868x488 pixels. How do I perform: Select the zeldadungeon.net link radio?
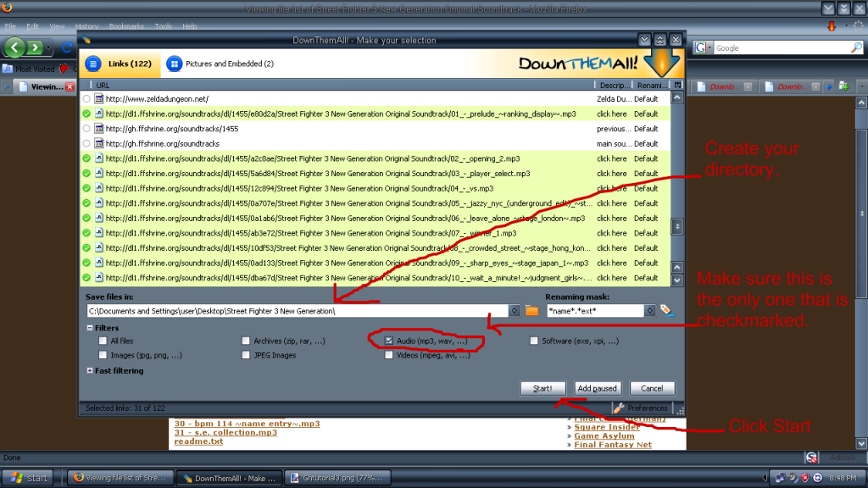coord(86,99)
